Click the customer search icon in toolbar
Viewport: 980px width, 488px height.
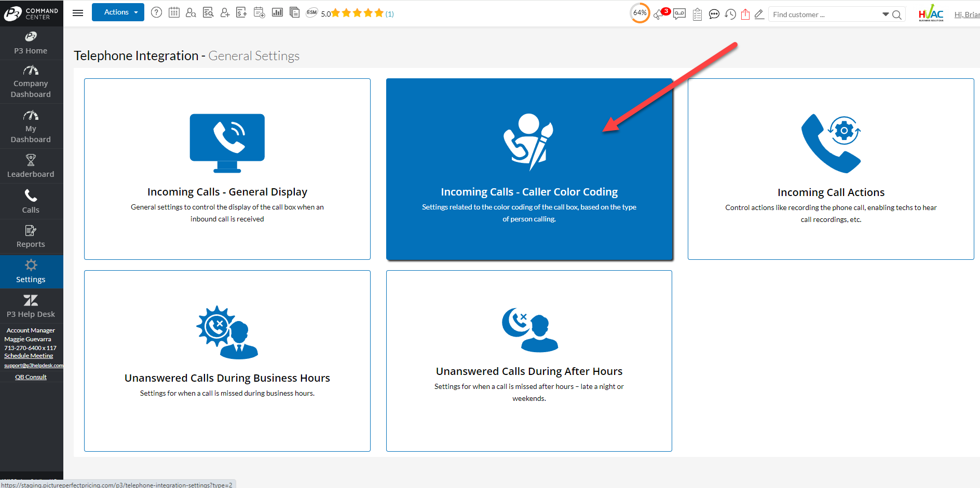pos(191,12)
